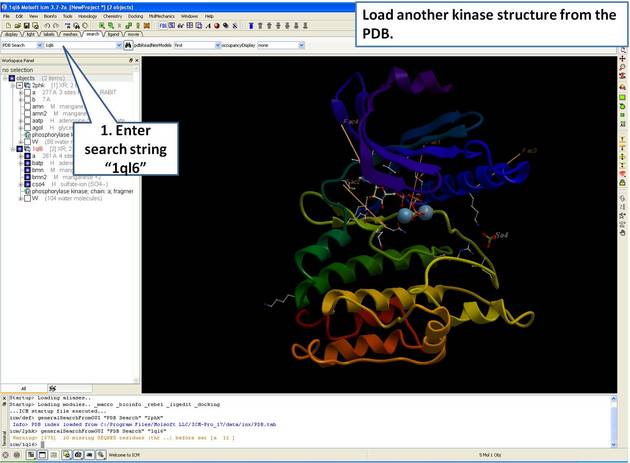Screen dimensions: 630x463
Task: Switch to the ligand tab
Action: (113, 34)
